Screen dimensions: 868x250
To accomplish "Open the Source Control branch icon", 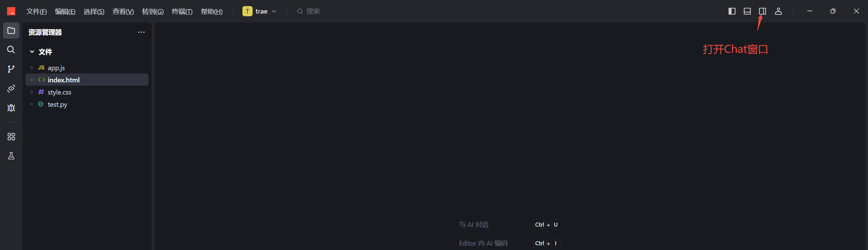I will 11,69.
